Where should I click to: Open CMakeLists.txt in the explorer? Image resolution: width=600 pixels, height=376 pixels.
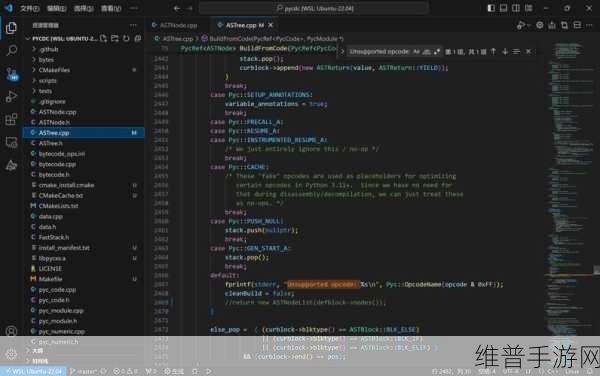[x=84, y=206]
